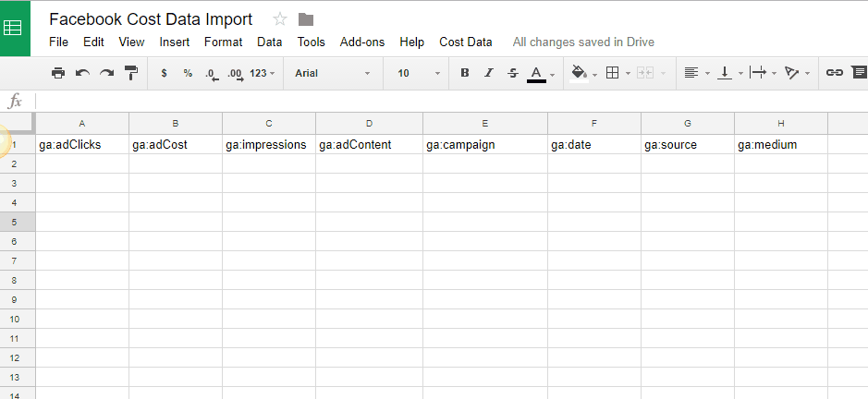
Task: Open the View menu
Action: coord(131,42)
